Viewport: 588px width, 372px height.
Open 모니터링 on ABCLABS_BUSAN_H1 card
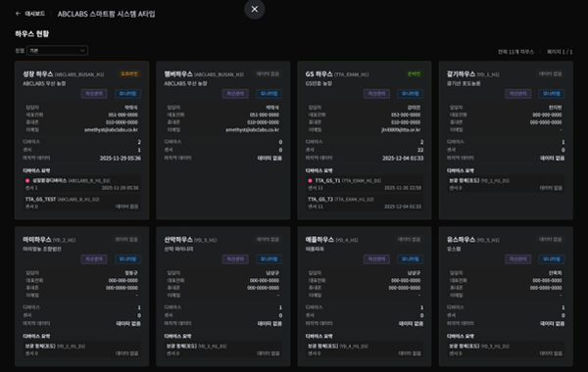(x=127, y=94)
